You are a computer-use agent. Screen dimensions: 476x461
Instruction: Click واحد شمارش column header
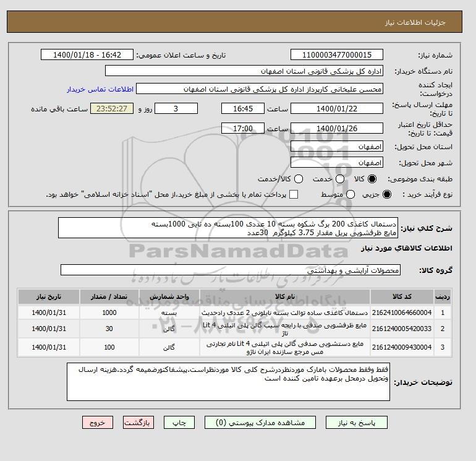pos(169,296)
